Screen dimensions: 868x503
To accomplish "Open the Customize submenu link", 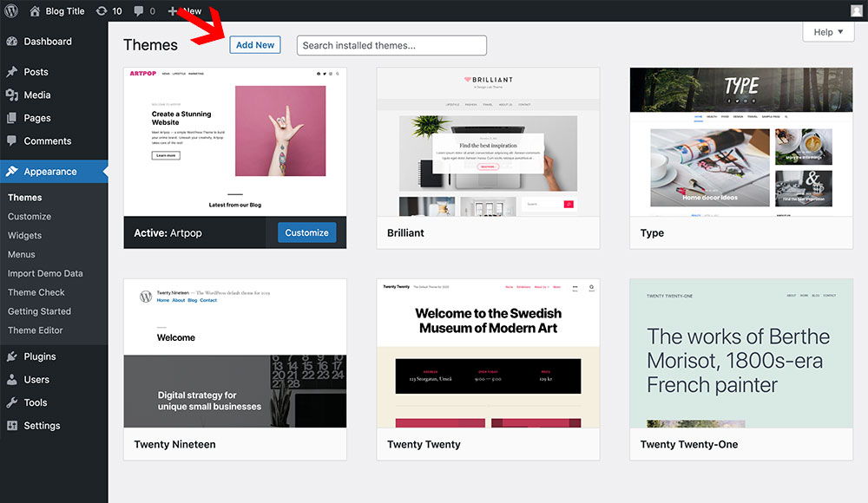I will point(30,216).
